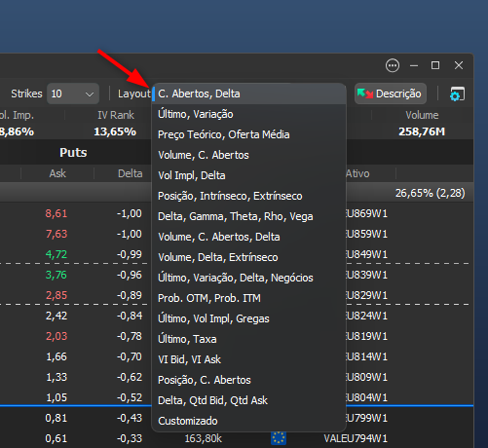Screen dimensions: 488x448
Task: Click the VALEU794W1 asset row
Action: point(356,438)
